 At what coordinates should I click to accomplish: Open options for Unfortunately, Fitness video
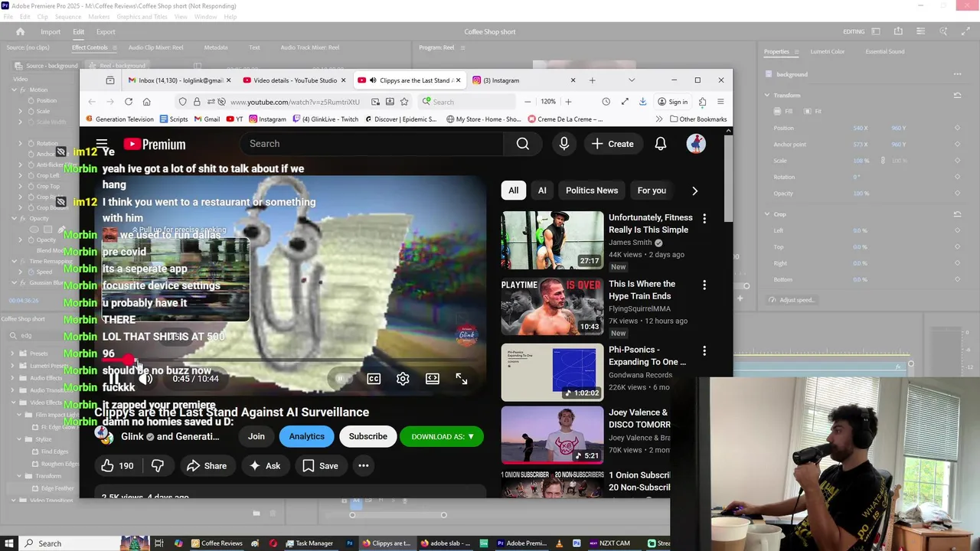tap(704, 219)
